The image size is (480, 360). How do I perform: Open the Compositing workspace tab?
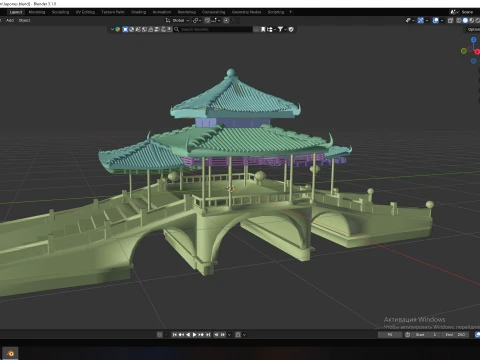click(x=214, y=12)
